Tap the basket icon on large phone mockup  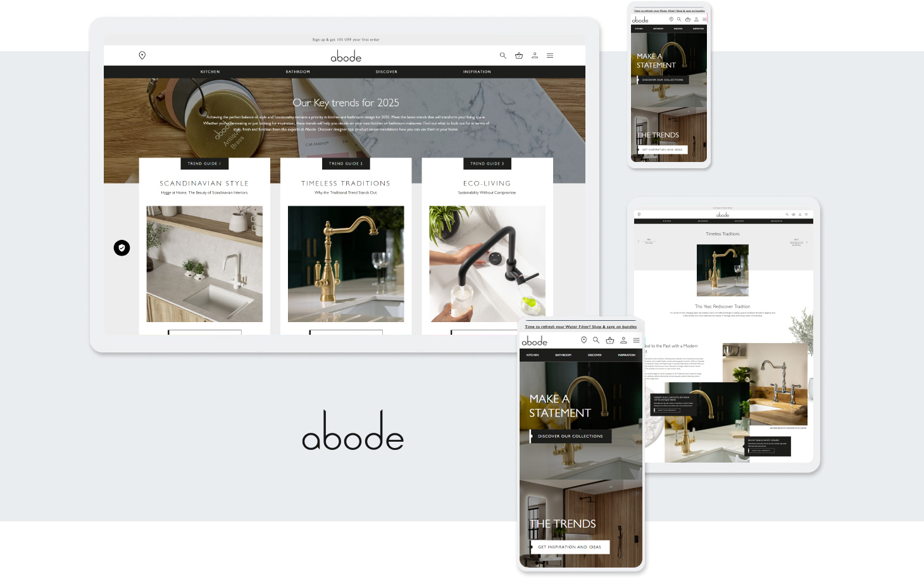pyautogui.click(x=610, y=340)
